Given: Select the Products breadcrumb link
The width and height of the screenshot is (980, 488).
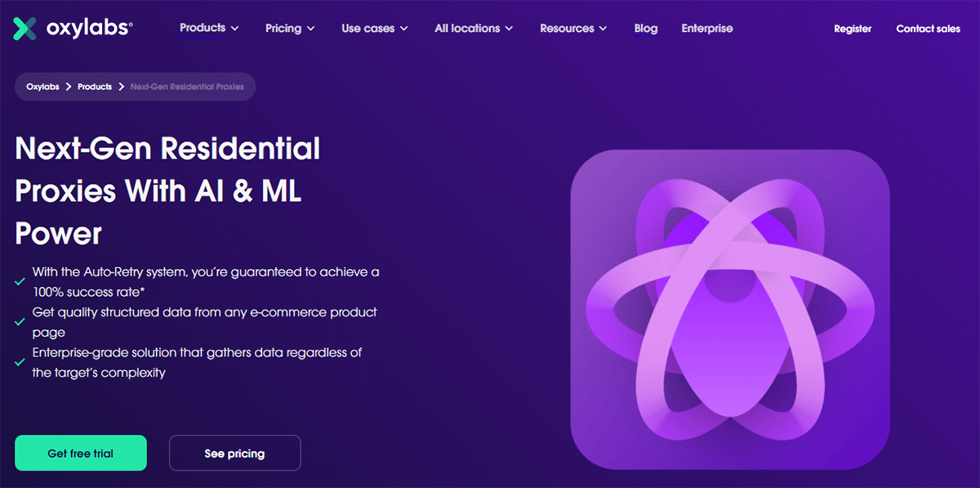Looking at the screenshot, I should [95, 87].
